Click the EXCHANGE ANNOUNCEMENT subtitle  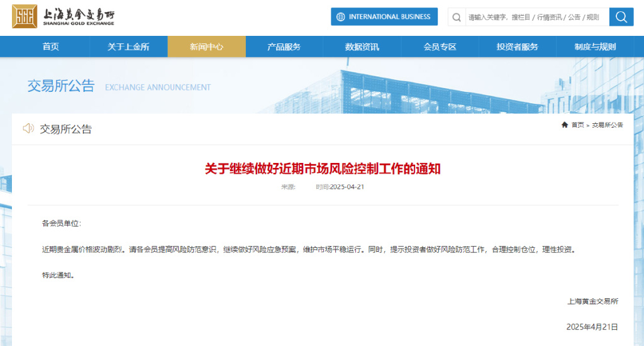click(x=158, y=87)
